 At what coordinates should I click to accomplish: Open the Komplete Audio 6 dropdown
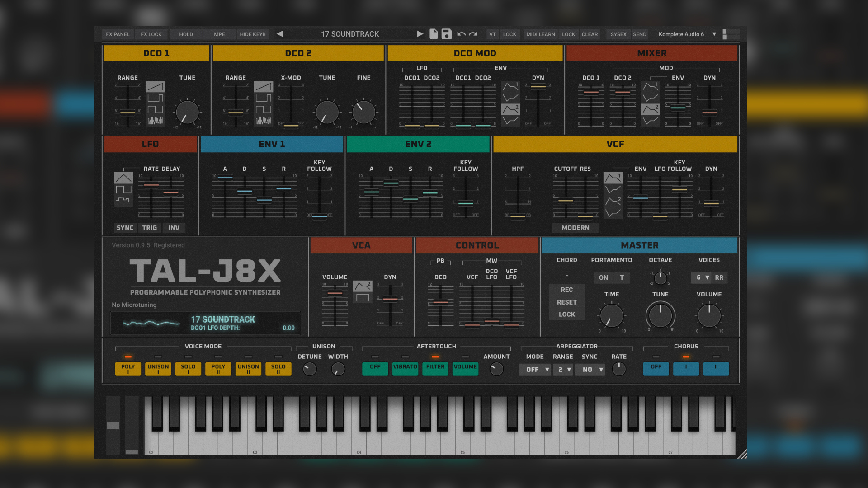(684, 34)
